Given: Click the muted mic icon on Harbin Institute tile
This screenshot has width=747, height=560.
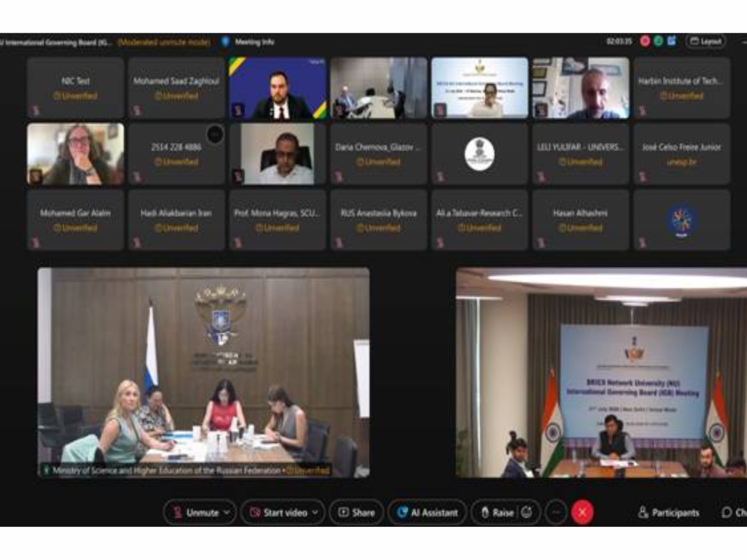Looking at the screenshot, I should (x=642, y=111).
